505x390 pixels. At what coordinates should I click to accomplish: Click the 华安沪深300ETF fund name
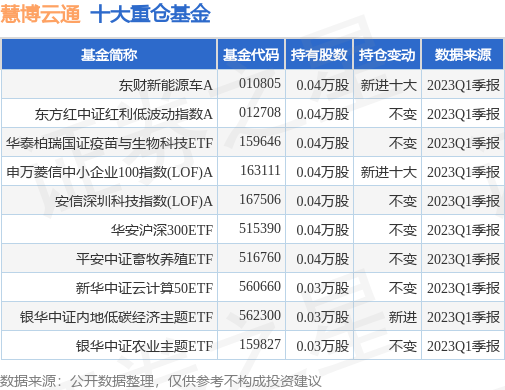click(x=162, y=230)
